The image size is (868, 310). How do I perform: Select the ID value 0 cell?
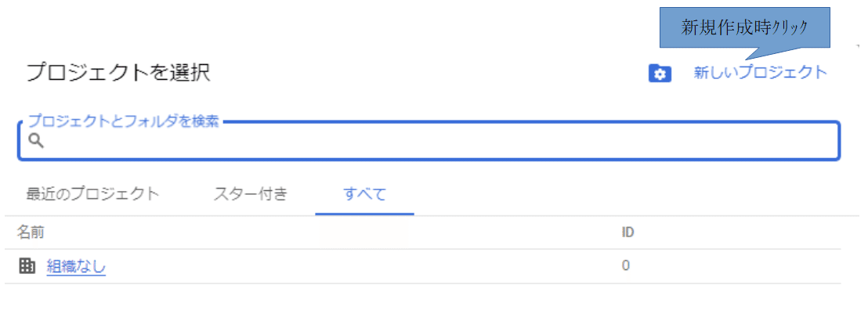pos(625,266)
